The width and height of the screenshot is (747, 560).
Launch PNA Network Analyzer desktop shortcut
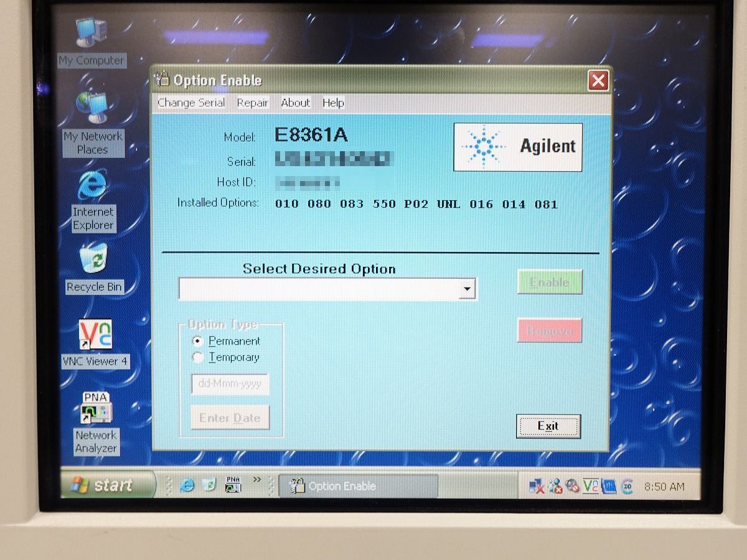point(96,423)
